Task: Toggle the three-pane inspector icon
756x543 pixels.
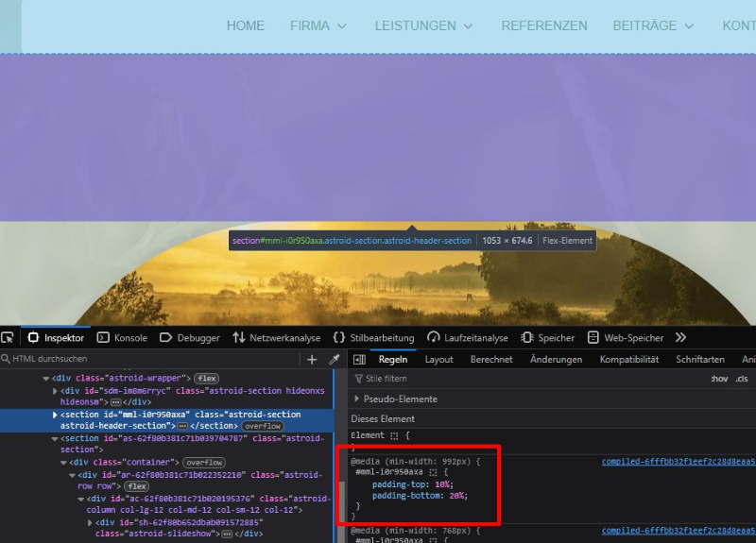Action: click(359, 360)
